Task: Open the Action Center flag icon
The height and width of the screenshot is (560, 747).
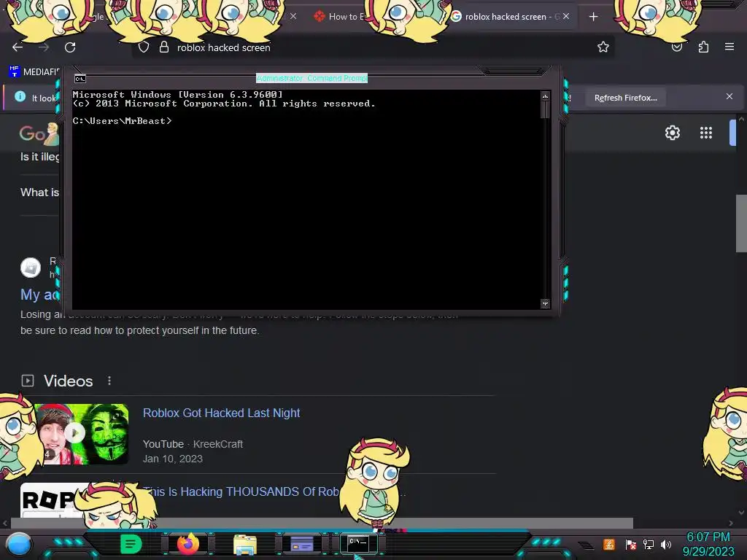Action: [x=631, y=544]
